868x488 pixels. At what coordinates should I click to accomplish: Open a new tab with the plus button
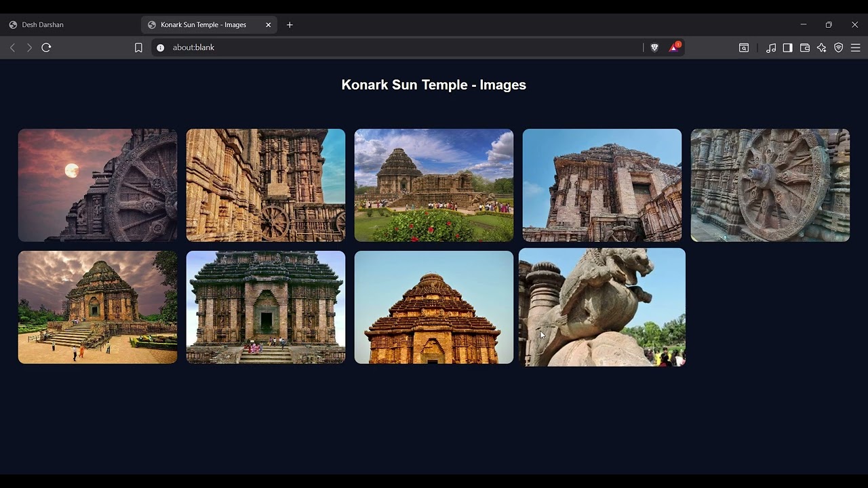pyautogui.click(x=290, y=24)
